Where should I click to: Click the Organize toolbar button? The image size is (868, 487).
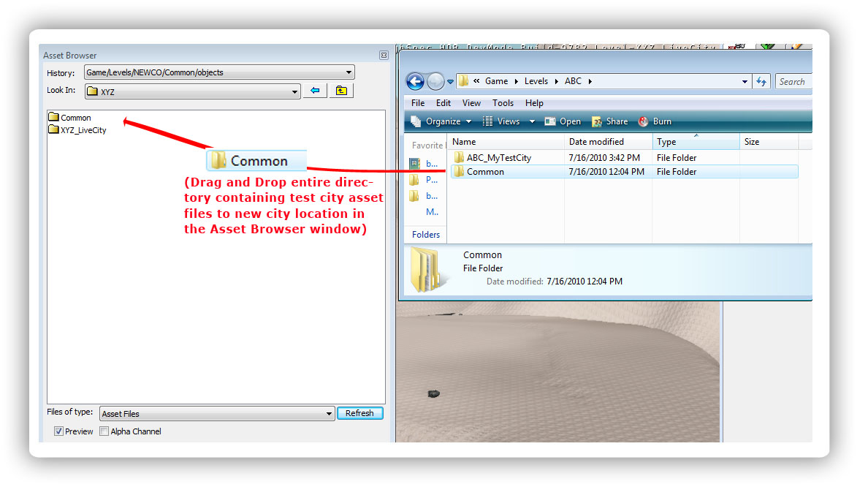click(x=441, y=121)
